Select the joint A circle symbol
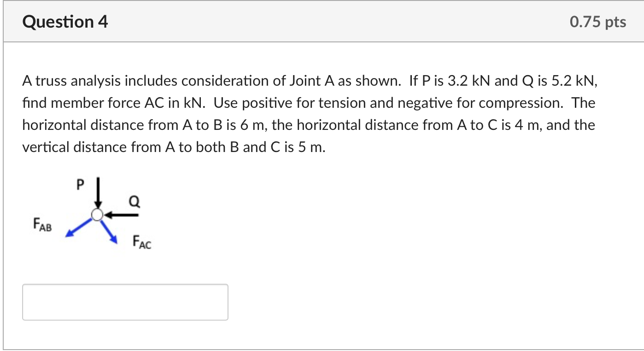 (97, 214)
